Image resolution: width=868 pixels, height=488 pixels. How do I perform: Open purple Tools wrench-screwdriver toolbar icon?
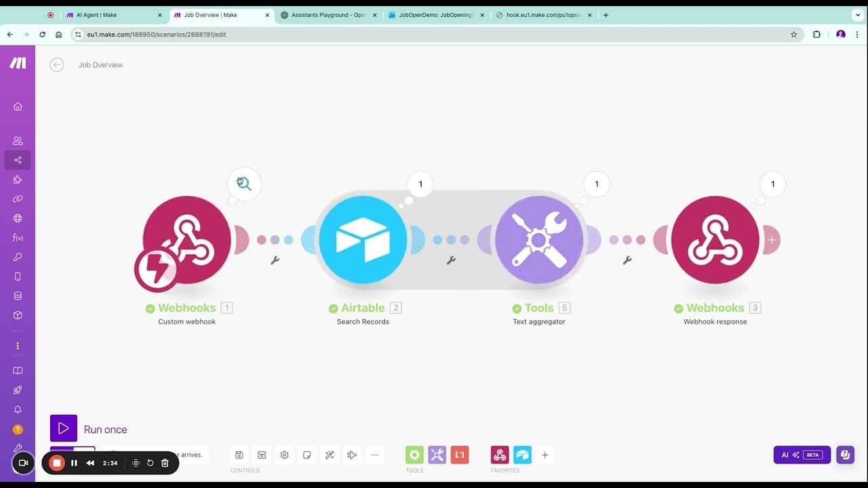[x=437, y=455]
